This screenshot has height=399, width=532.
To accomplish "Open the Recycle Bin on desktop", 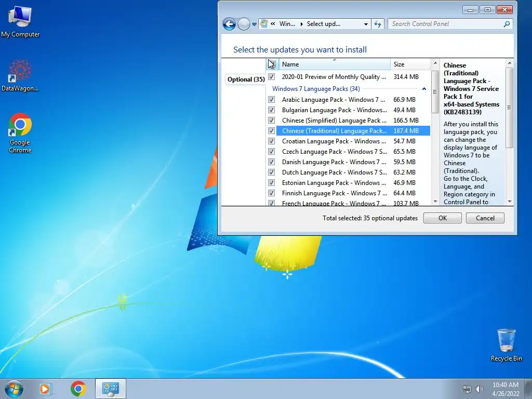I will tap(506, 345).
